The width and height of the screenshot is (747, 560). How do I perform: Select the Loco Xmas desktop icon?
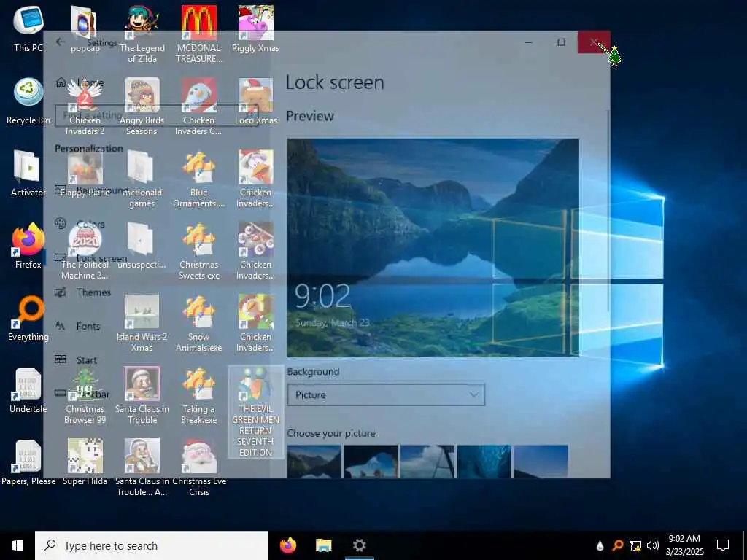click(x=256, y=101)
